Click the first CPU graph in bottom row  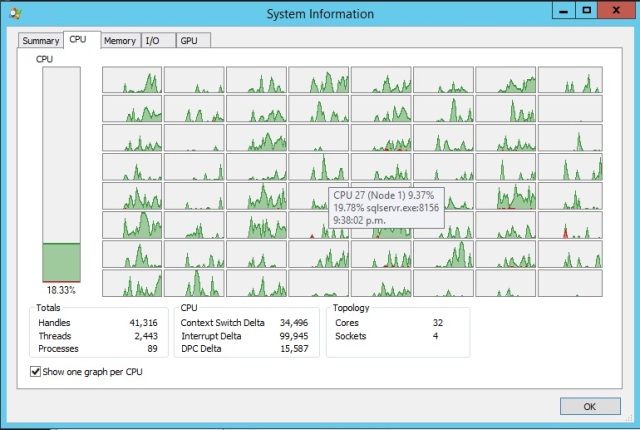(x=132, y=283)
